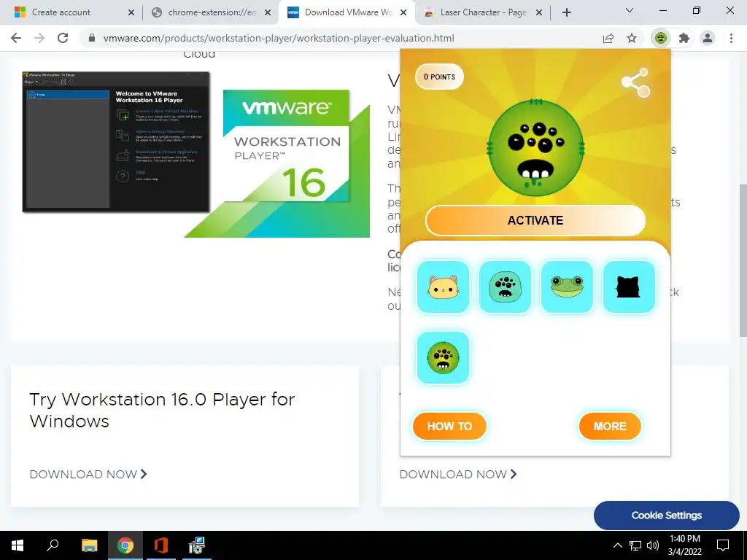Click the large green monster avatar
The width and height of the screenshot is (747, 560).
(536, 147)
